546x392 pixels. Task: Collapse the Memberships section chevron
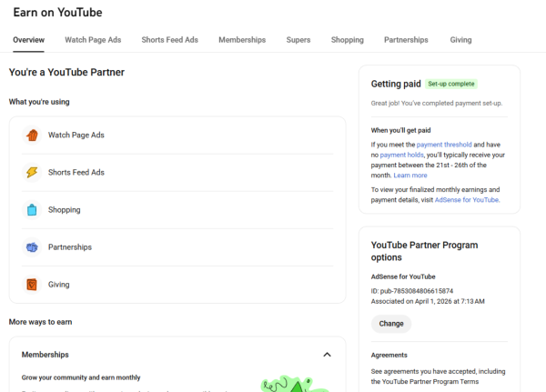tap(327, 355)
